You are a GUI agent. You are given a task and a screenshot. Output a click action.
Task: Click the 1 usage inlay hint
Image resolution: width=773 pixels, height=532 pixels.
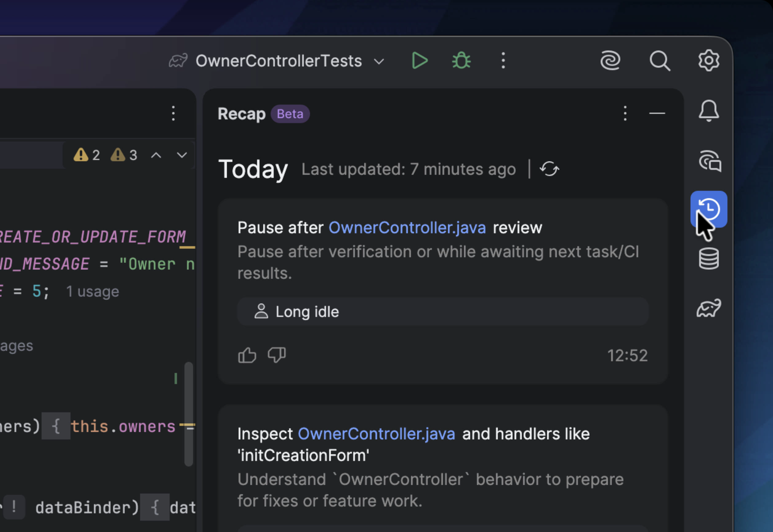click(92, 292)
